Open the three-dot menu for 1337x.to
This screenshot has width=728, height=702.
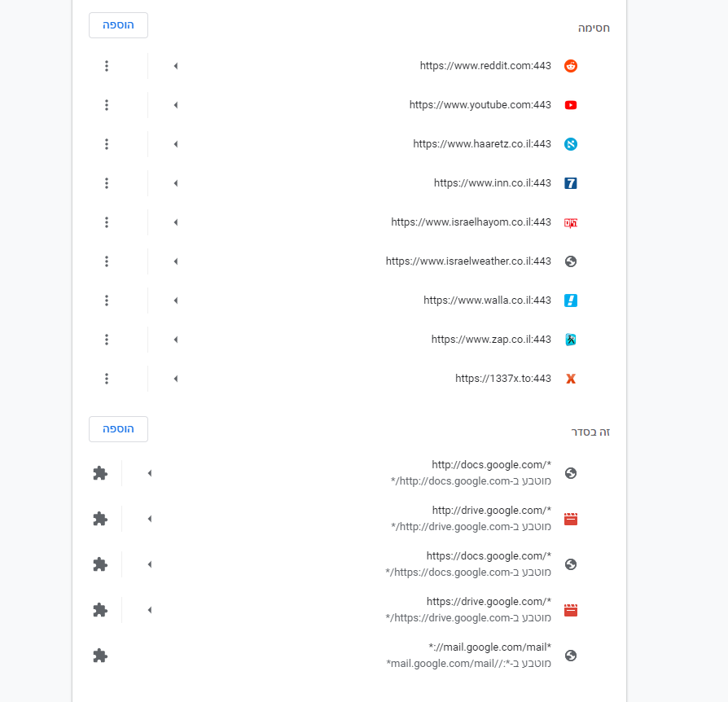click(x=107, y=379)
